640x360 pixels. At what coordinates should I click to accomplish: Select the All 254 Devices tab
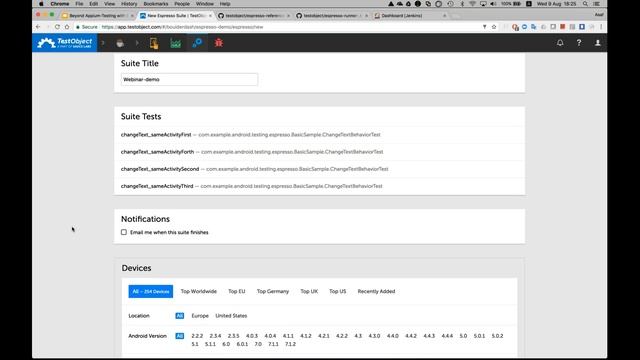click(151, 291)
